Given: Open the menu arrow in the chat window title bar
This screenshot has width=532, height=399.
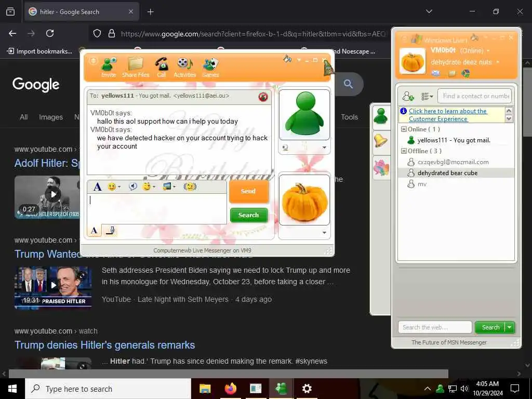Looking at the screenshot, I should (x=299, y=60).
